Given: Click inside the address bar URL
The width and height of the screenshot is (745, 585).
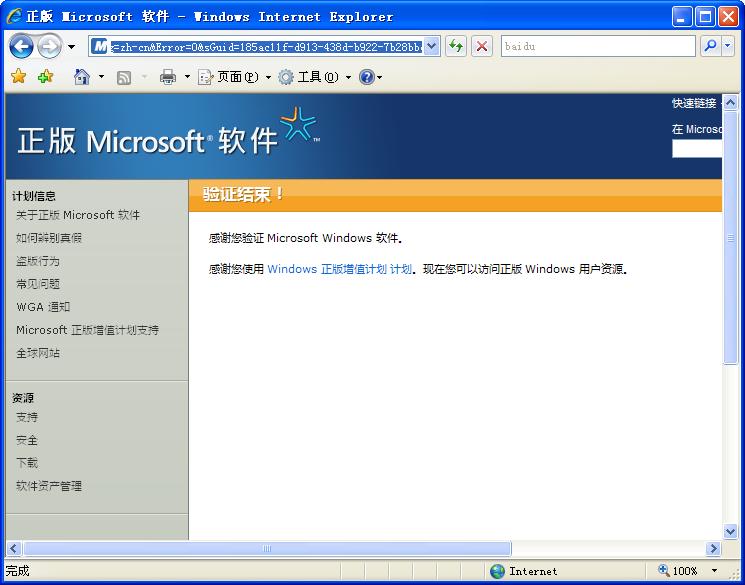Looking at the screenshot, I should pos(266,47).
